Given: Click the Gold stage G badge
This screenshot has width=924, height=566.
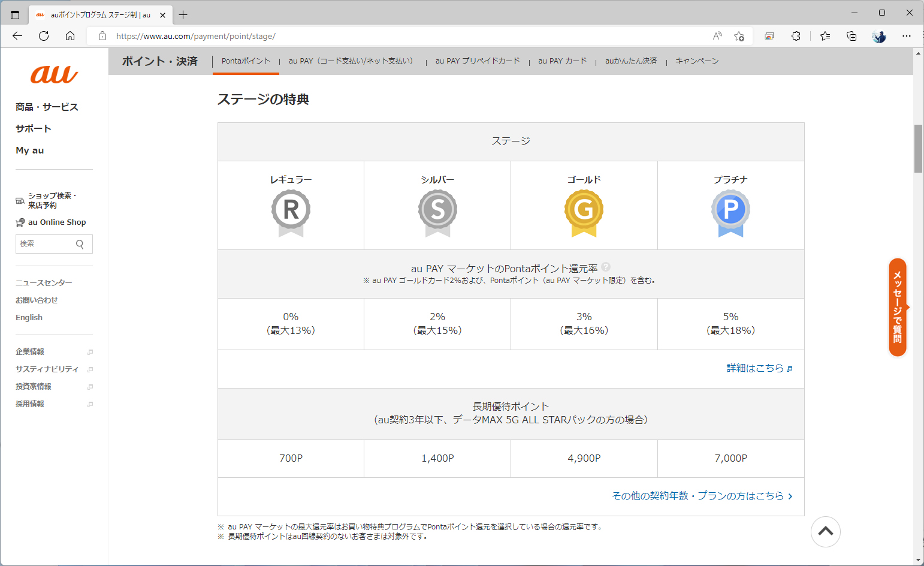Looking at the screenshot, I should [x=584, y=213].
